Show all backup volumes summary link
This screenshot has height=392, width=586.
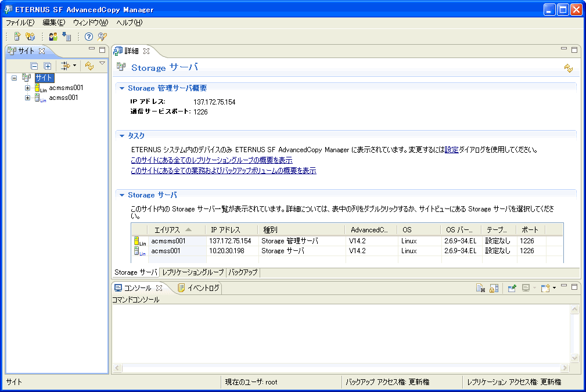(224, 171)
